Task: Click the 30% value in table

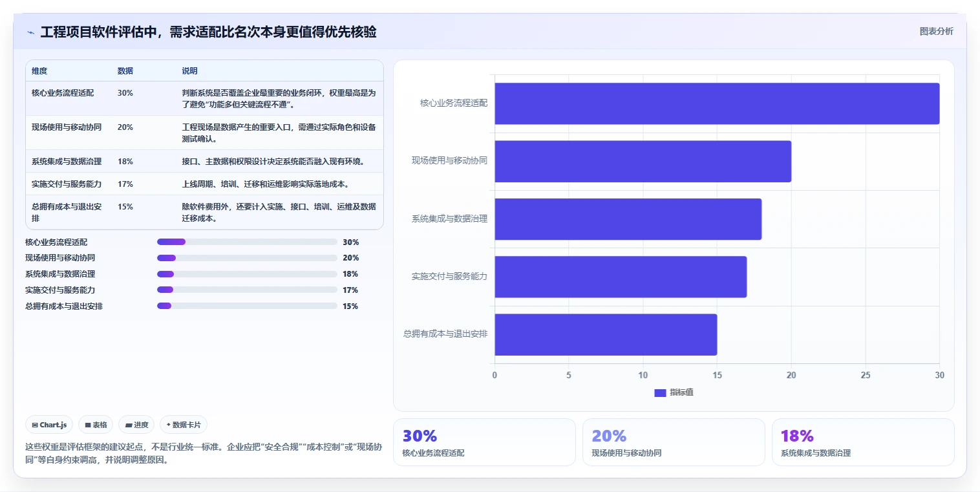Action: [x=125, y=93]
